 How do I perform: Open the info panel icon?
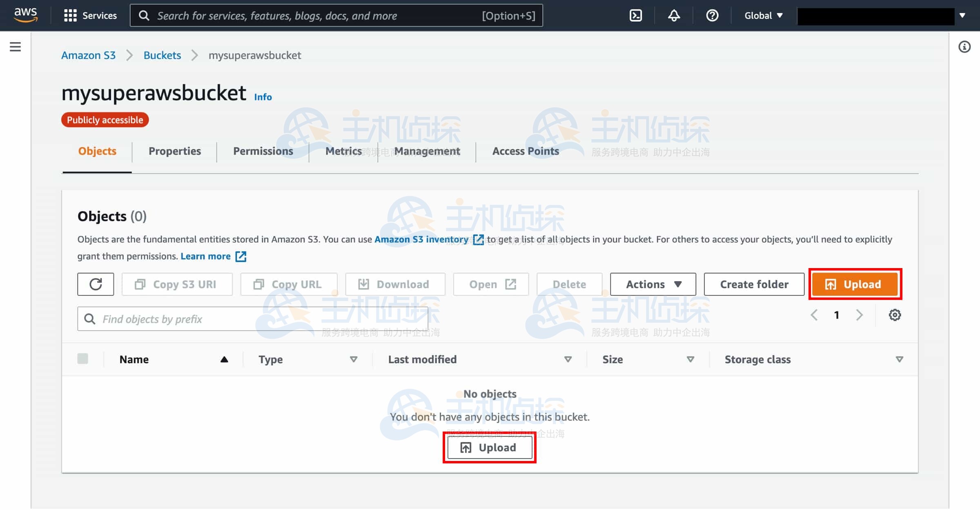click(x=964, y=47)
